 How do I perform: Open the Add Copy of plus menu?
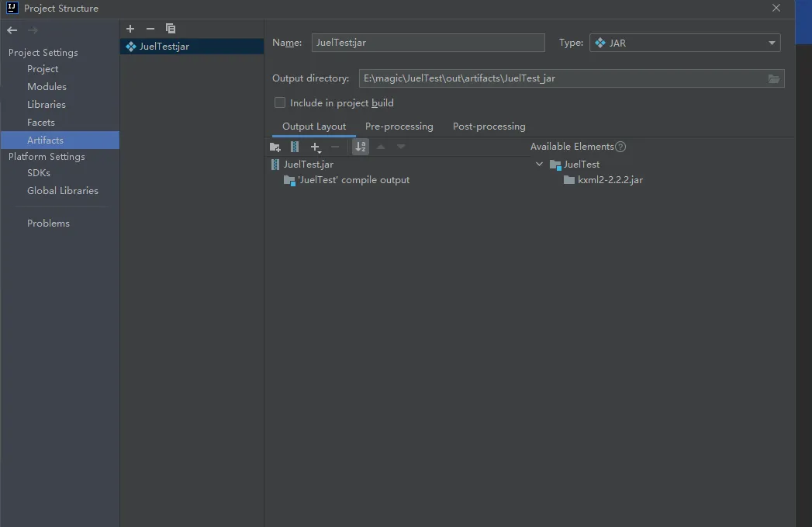click(316, 147)
